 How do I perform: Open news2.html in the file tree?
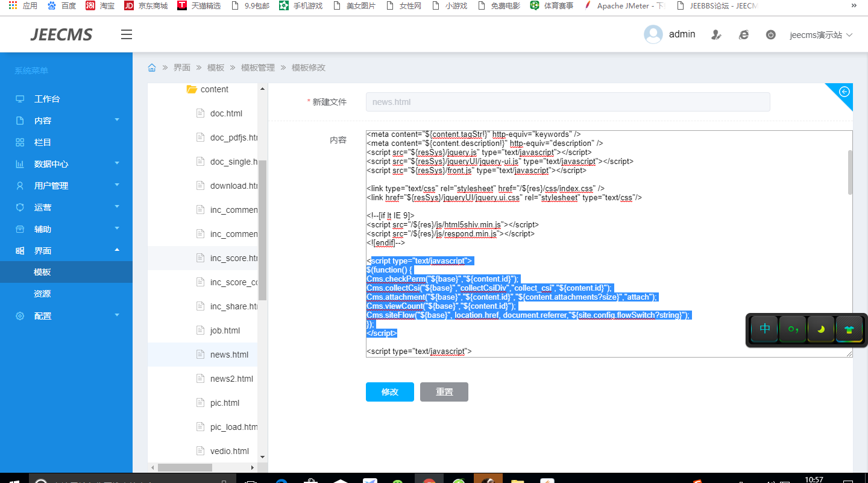coord(231,379)
